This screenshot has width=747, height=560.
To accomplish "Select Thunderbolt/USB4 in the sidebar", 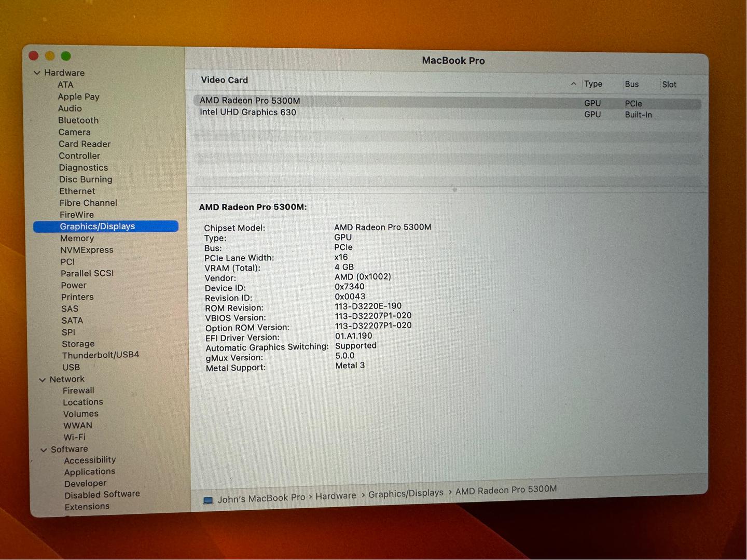I will click(101, 355).
